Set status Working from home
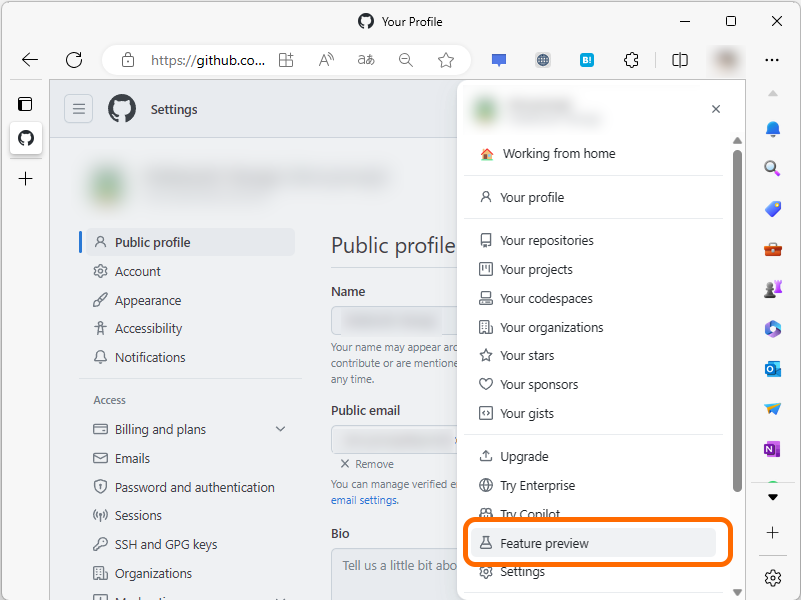Screen dimensions: 801x600 coord(594,154)
